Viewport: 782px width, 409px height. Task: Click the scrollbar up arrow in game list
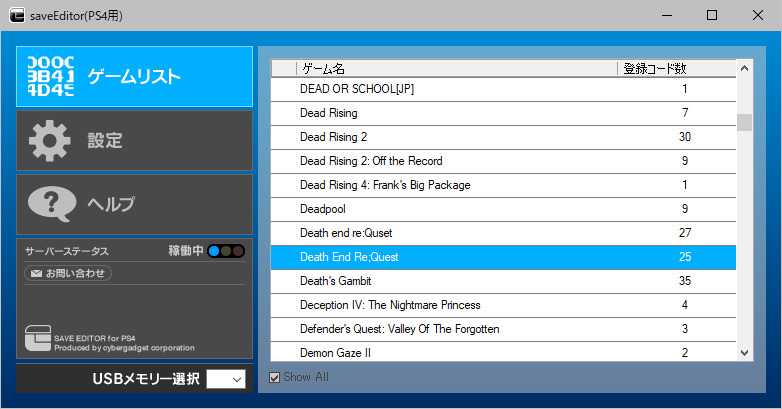[744, 69]
